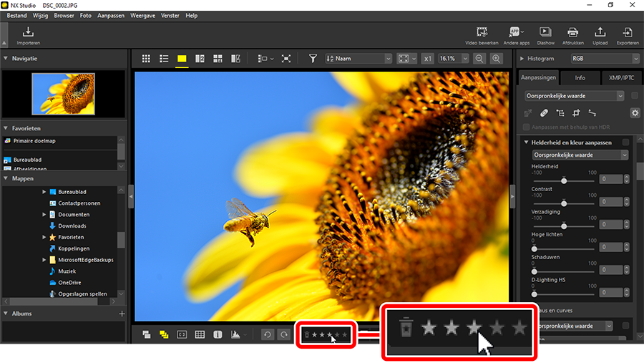Toggle checkbox next to top Oorspronkelijke waarde dropdown
Viewport: 644px width, 363px height.
pos(635,95)
